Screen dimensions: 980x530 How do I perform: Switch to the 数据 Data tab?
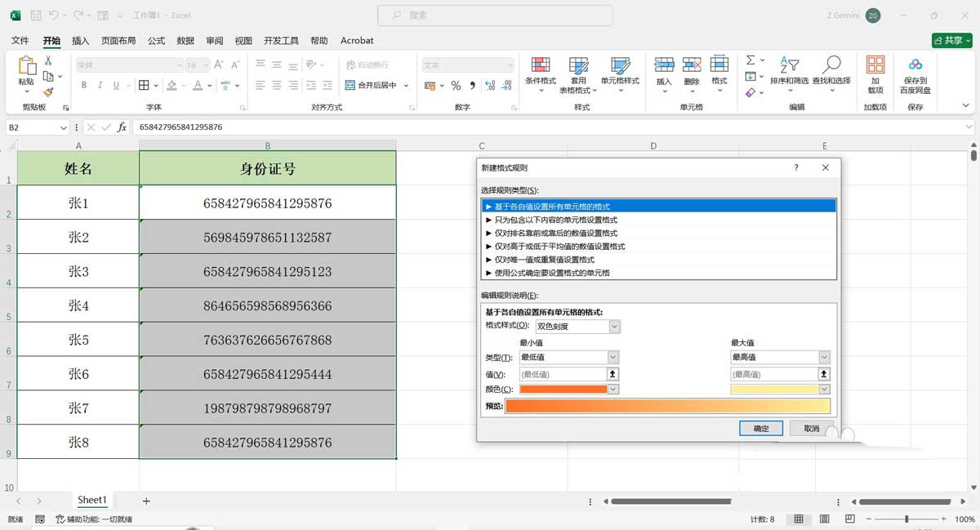pyautogui.click(x=185, y=40)
